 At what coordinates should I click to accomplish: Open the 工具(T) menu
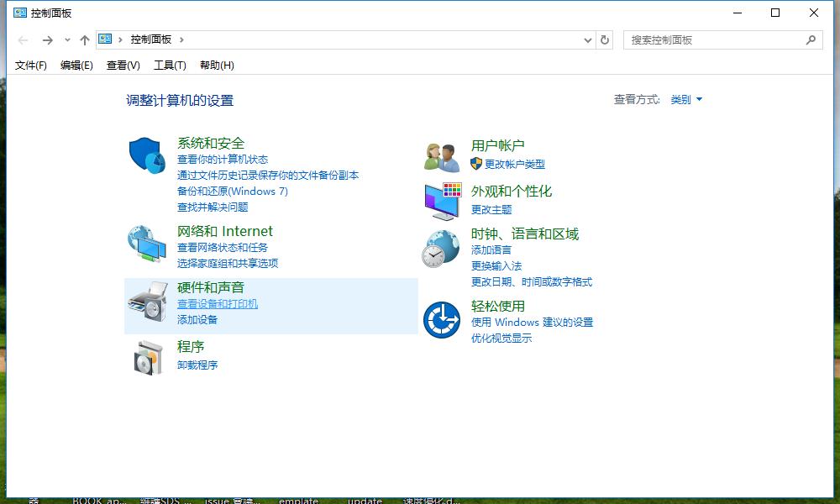click(x=169, y=65)
